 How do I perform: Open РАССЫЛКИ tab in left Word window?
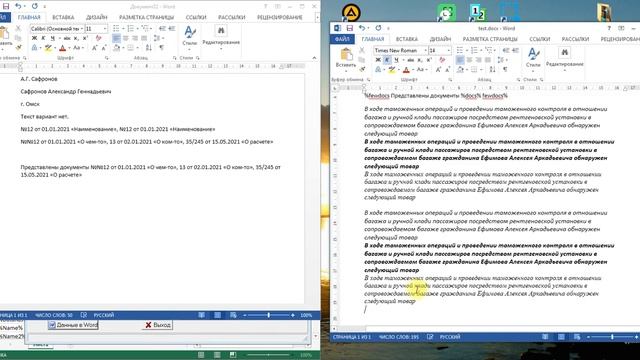click(x=231, y=17)
